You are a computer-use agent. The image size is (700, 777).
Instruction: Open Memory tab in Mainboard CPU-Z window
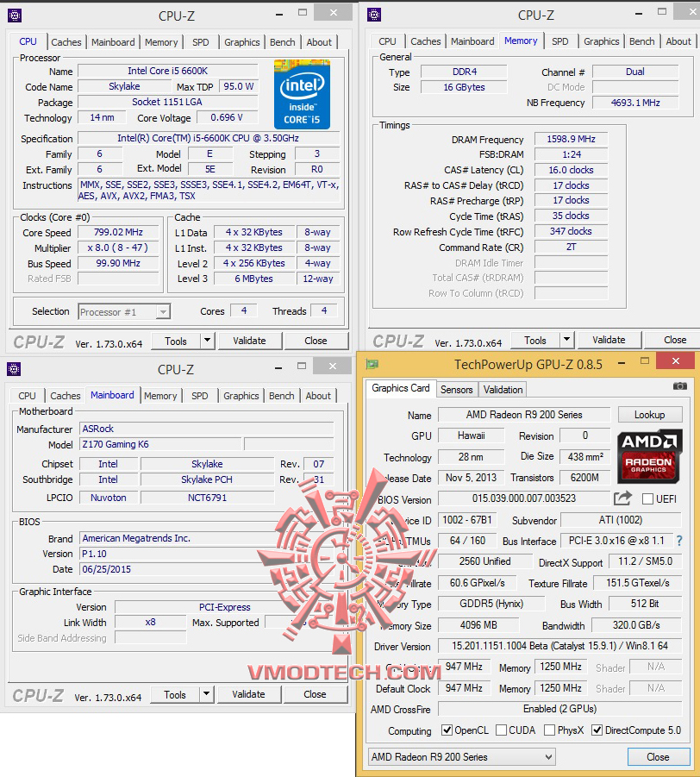(160, 396)
